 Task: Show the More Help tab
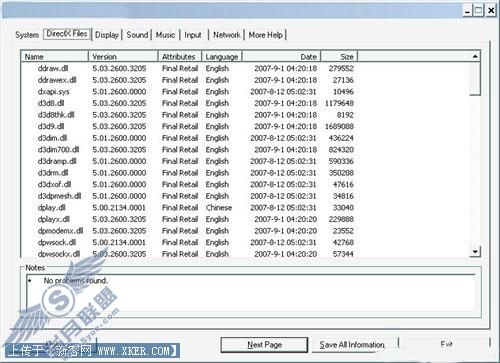point(266,35)
